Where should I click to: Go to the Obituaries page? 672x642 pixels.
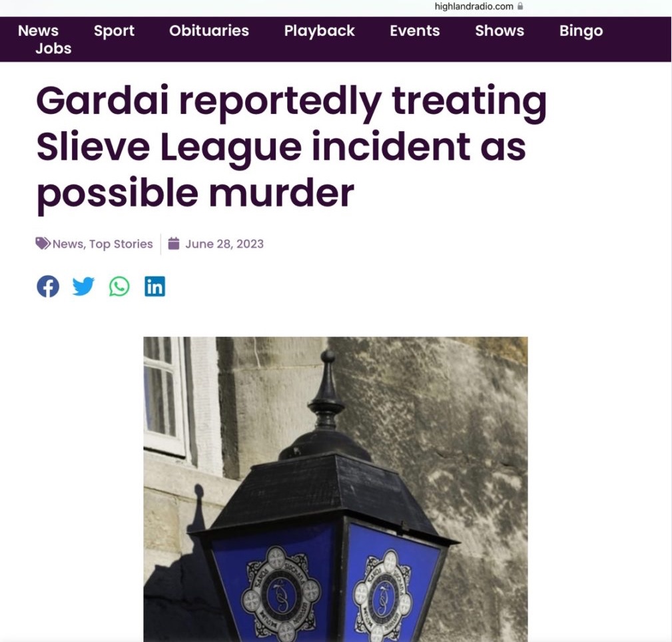click(x=209, y=31)
